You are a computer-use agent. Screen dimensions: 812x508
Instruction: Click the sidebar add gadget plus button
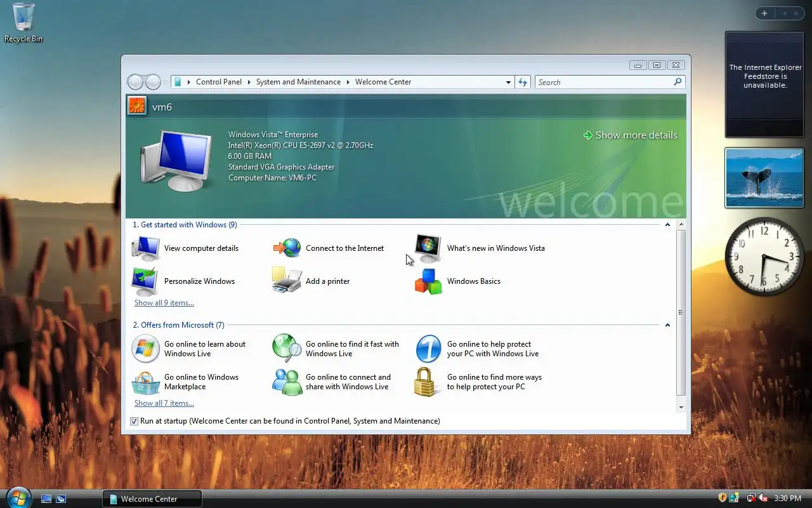[764, 13]
